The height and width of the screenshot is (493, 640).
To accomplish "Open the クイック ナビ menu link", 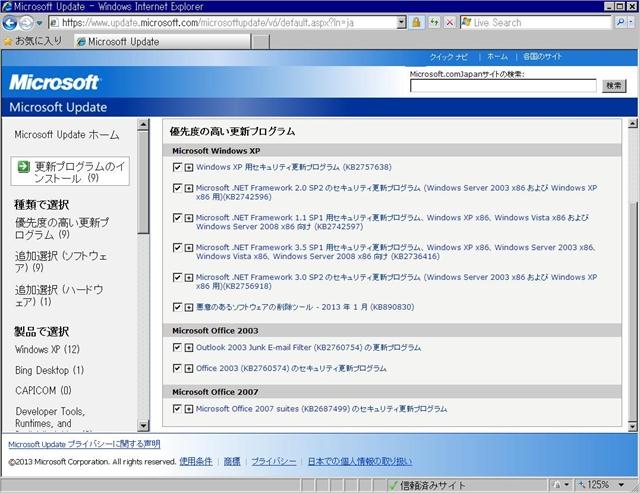I will click(449, 57).
